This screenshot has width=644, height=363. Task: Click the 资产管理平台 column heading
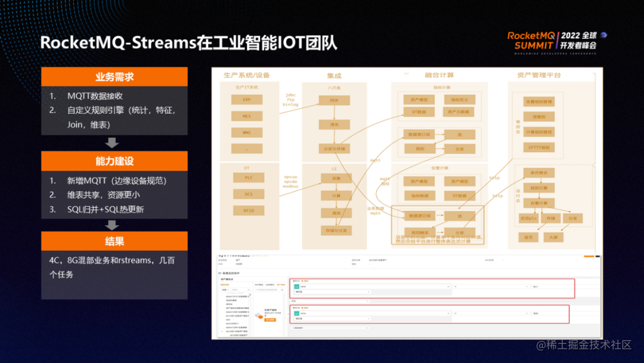pyautogui.click(x=539, y=75)
